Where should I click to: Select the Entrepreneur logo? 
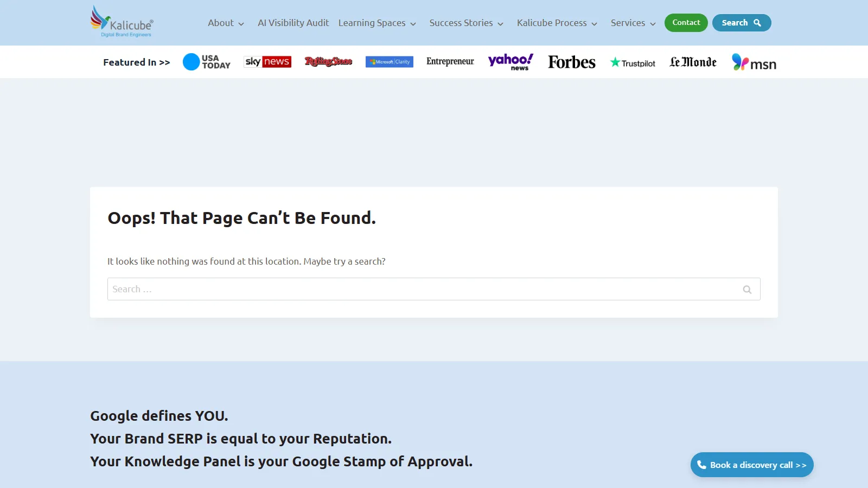tap(450, 62)
